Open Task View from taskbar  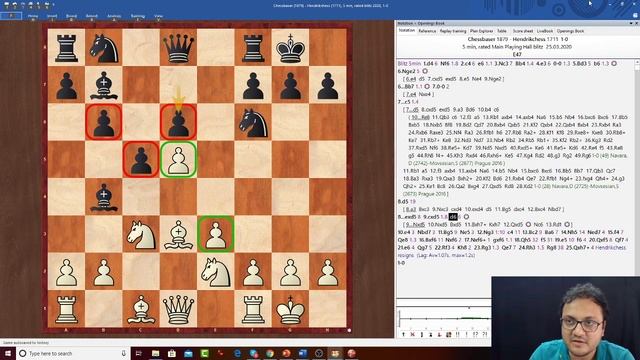click(138, 353)
